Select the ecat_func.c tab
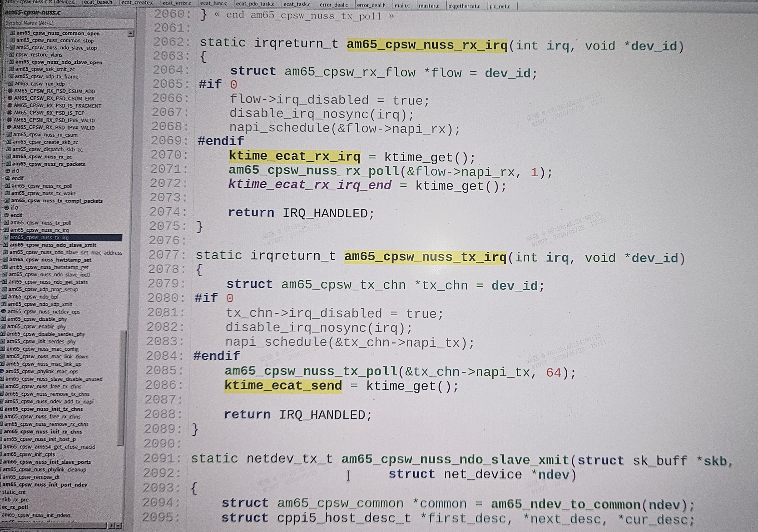Screen dimensions: 758x532 [x=213, y=3]
